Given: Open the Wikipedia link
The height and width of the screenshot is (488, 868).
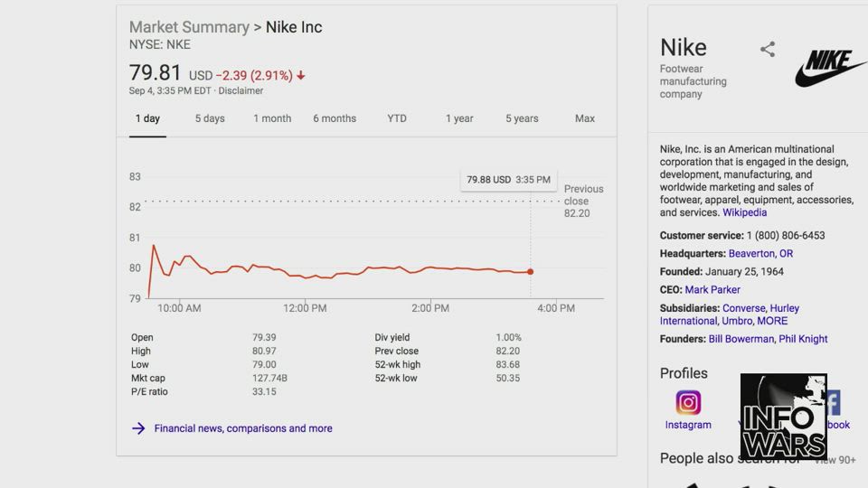Looking at the screenshot, I should (x=744, y=212).
